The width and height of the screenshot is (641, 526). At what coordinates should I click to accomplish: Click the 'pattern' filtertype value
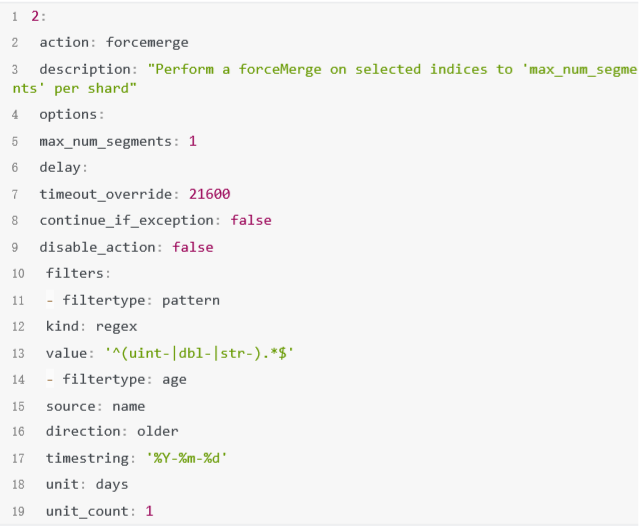[x=191, y=300]
